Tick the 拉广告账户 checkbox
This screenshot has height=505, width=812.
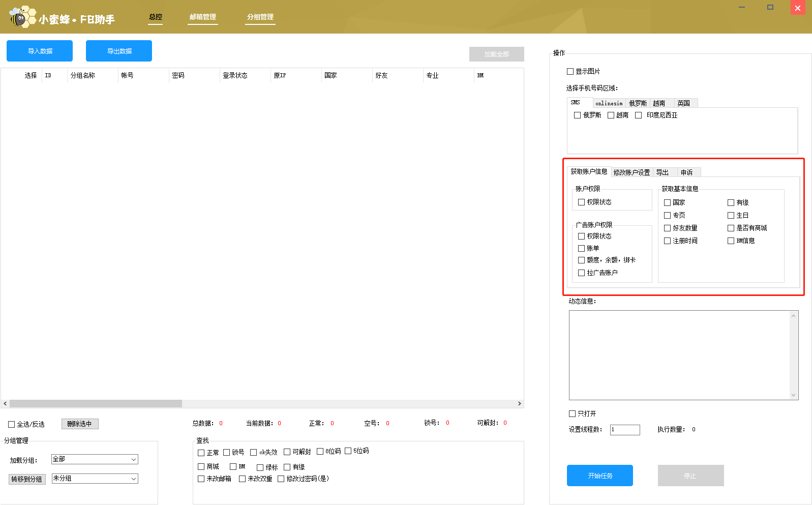pyautogui.click(x=581, y=273)
